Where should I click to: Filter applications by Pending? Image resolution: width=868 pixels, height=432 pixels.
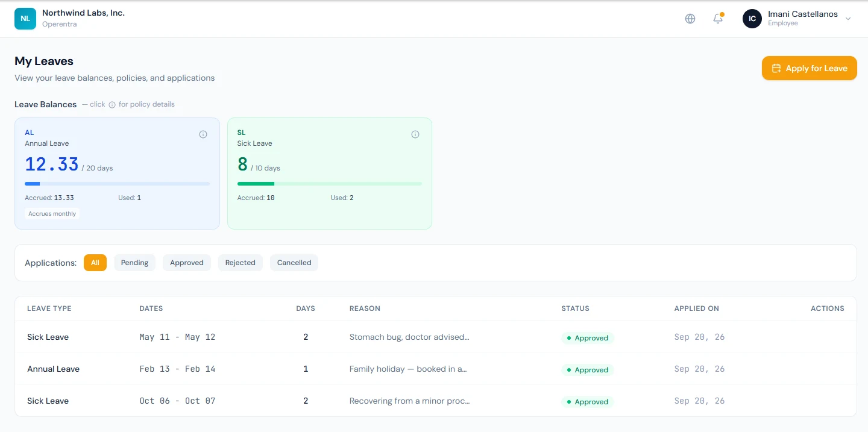pyautogui.click(x=134, y=263)
